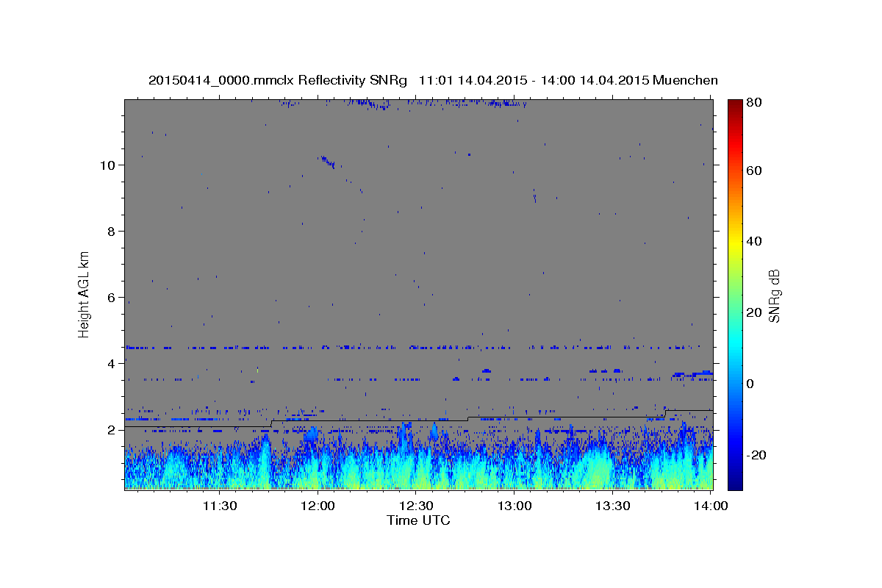882x588 pixels.
Task: Click the 11:30 time axis tick label
Action: tap(220, 506)
